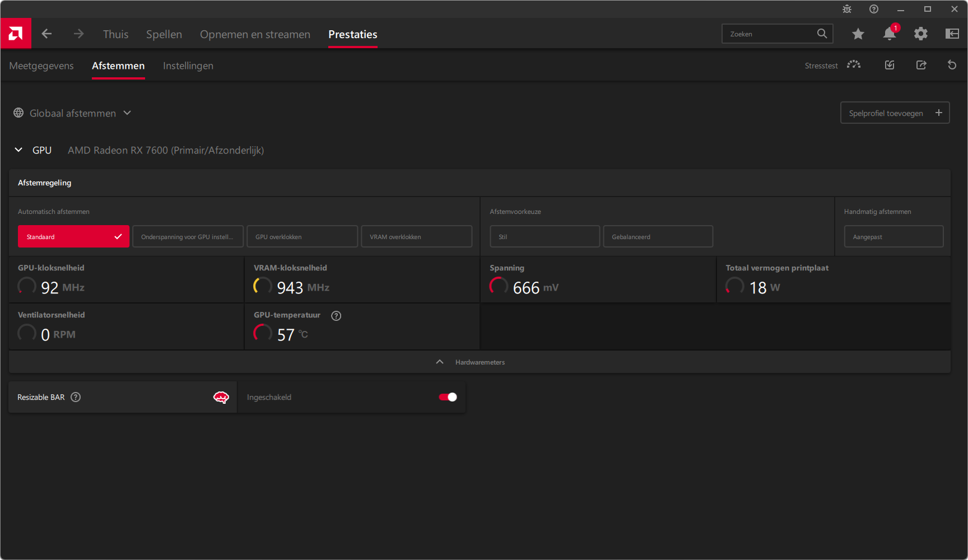Open settings gear icon
This screenshot has width=968, height=560.
(x=921, y=34)
